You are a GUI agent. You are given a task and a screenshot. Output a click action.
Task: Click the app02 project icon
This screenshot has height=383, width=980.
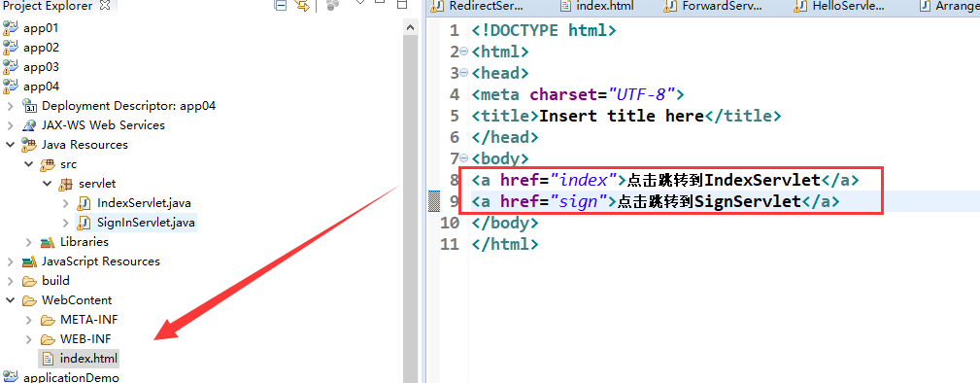pyautogui.click(x=11, y=48)
